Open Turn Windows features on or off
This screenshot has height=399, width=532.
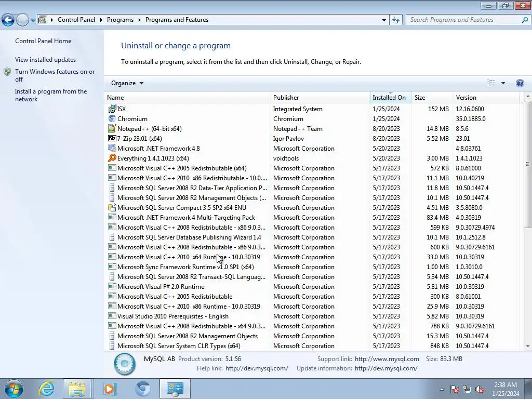(x=55, y=75)
